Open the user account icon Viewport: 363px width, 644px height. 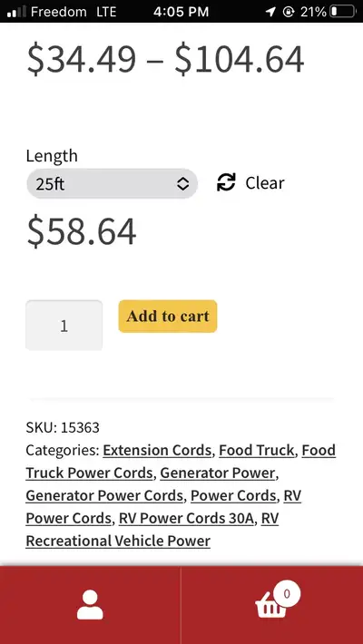point(90,605)
